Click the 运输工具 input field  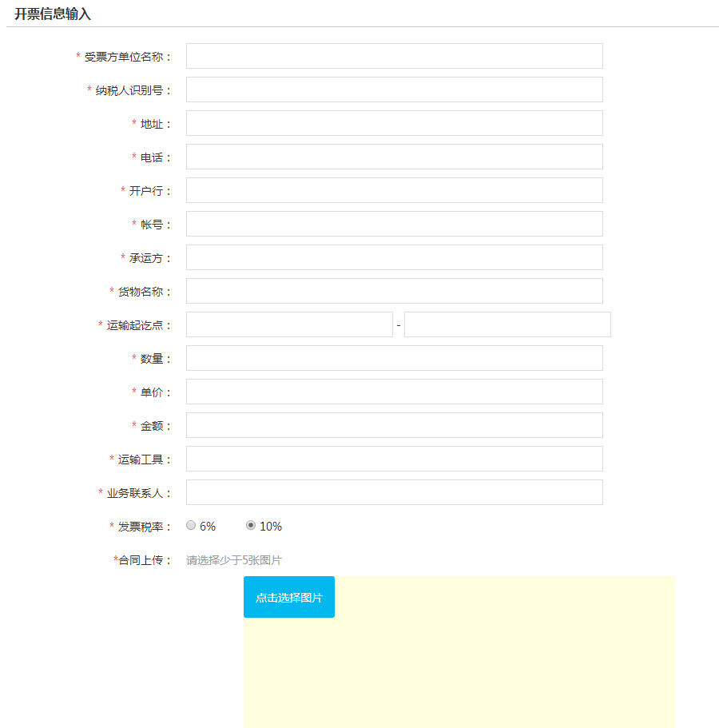coord(395,459)
